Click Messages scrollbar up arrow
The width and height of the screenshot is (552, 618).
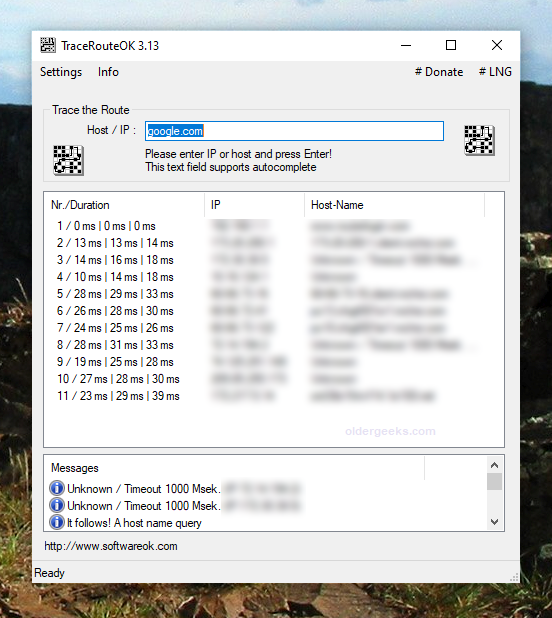pyautogui.click(x=494, y=465)
